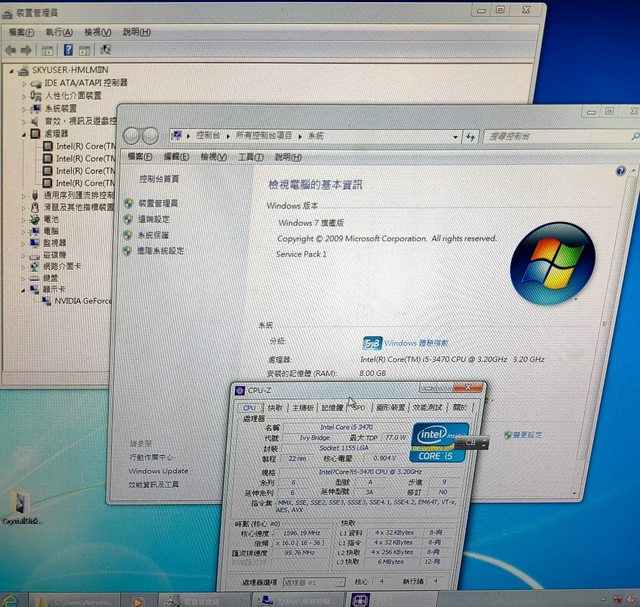Click the Back arrow in Device Manager toolbar
Screen dimensions: 640x607
(x=13, y=50)
